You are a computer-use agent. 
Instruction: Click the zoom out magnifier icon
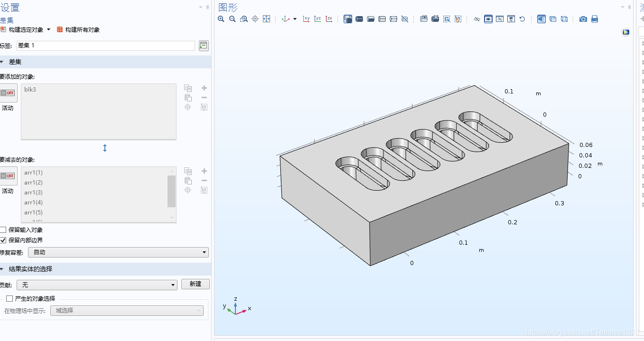click(x=233, y=19)
